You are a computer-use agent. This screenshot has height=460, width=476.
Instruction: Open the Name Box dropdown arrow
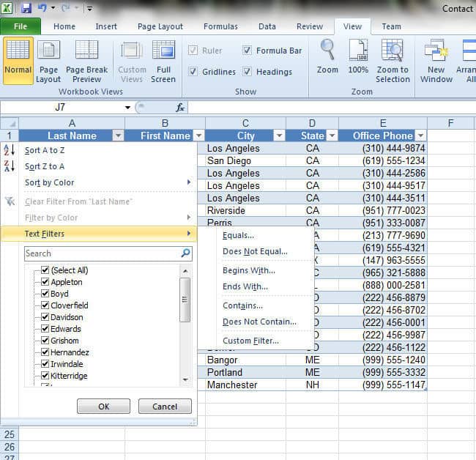point(128,108)
